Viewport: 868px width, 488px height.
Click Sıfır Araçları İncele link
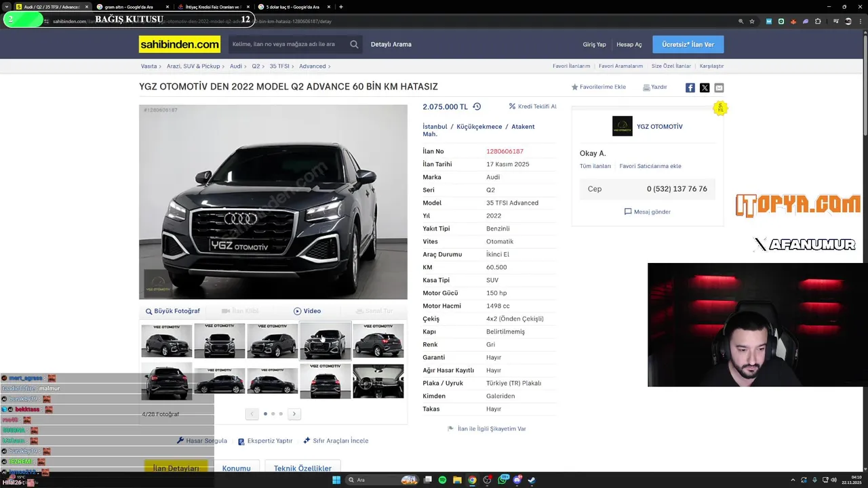[x=336, y=441]
